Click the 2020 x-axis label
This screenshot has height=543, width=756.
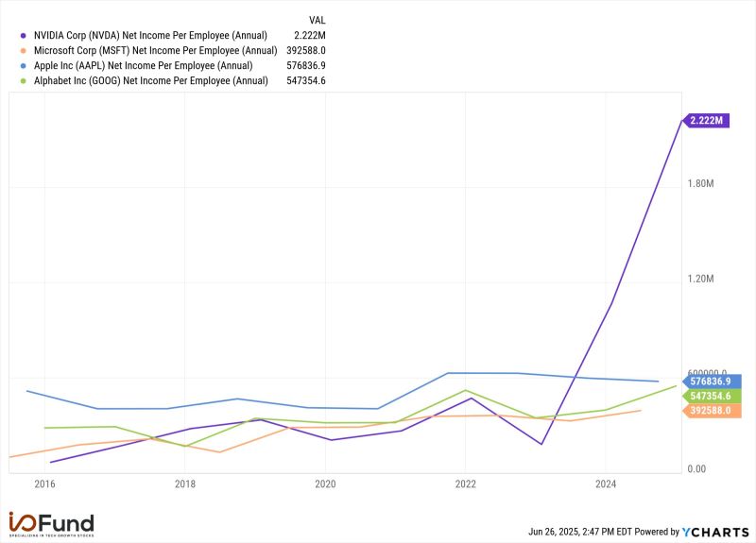pyautogui.click(x=325, y=484)
